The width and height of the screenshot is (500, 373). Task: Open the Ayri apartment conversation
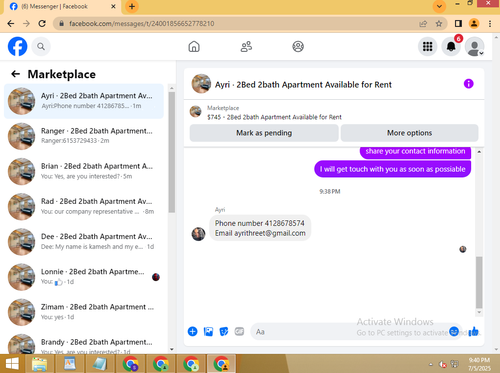point(84,101)
